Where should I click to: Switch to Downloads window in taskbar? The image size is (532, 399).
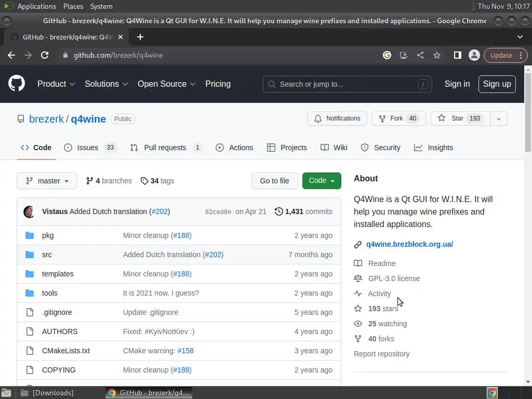(47, 393)
